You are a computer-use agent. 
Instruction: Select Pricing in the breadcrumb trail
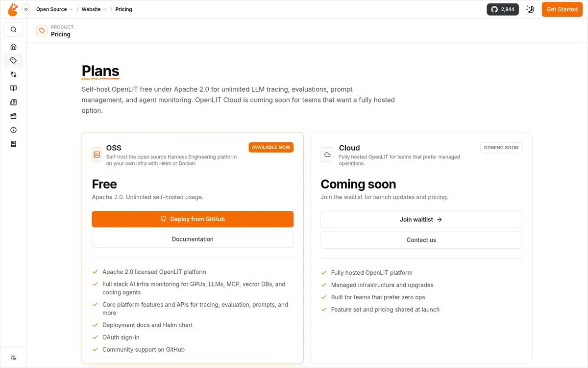pyautogui.click(x=123, y=9)
